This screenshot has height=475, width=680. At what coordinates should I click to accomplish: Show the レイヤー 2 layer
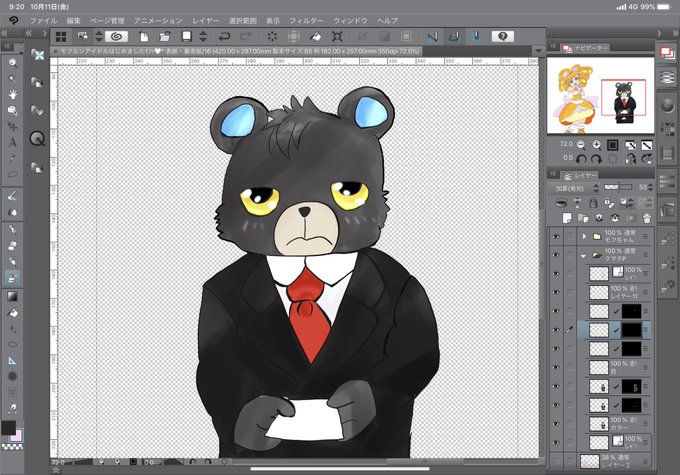(556, 461)
